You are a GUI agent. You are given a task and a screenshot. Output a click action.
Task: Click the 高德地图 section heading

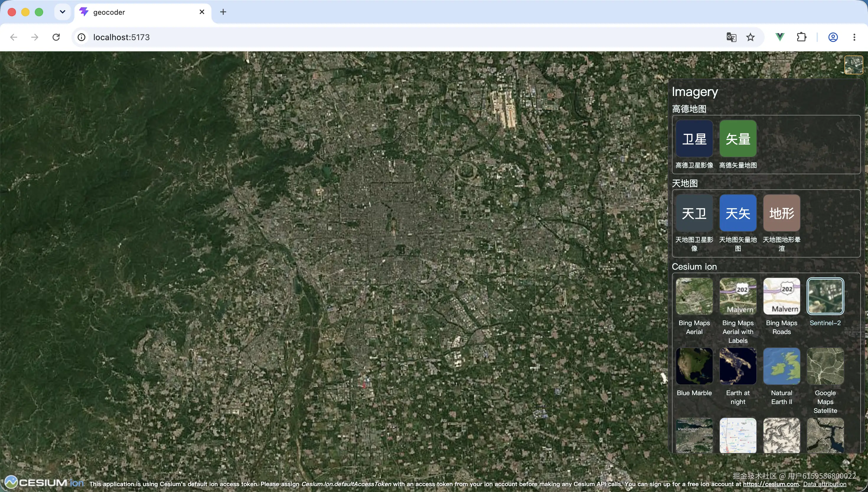click(689, 109)
